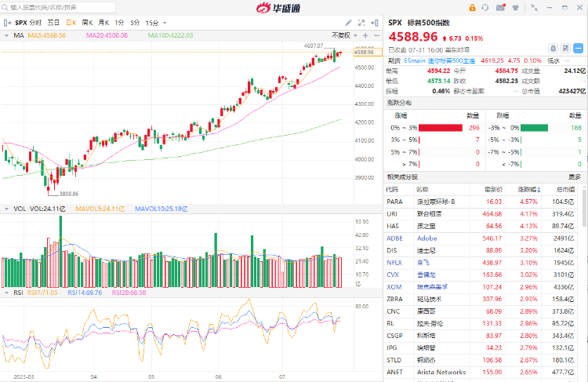Click 更多 to view more constituents
This screenshot has width=588, height=382.
coord(575,176)
